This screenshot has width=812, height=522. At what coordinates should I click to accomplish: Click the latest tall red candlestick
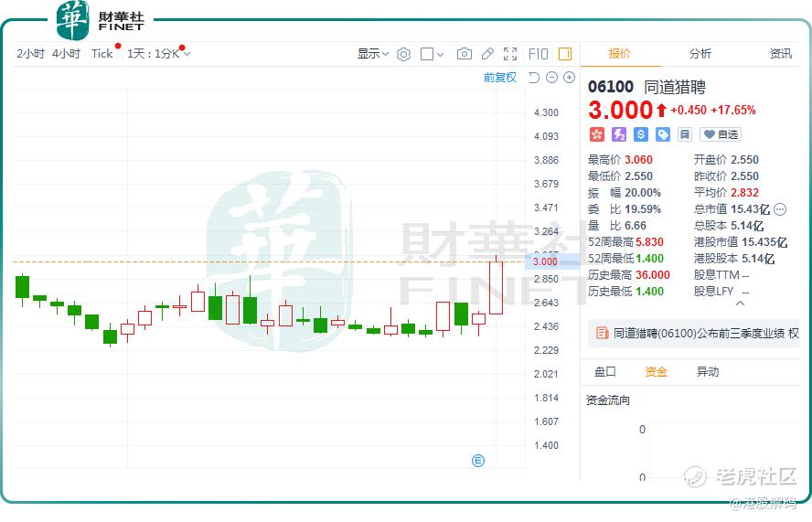[x=497, y=287]
